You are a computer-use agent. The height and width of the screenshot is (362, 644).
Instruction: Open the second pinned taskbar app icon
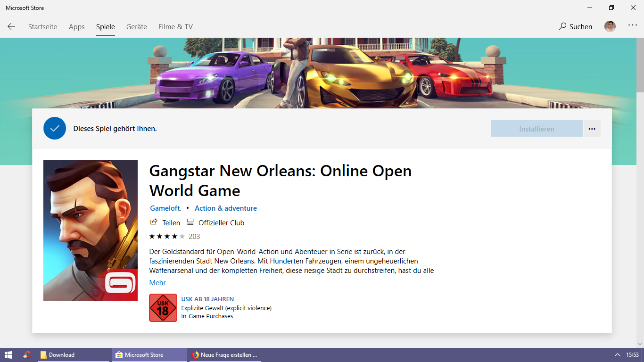point(27,355)
